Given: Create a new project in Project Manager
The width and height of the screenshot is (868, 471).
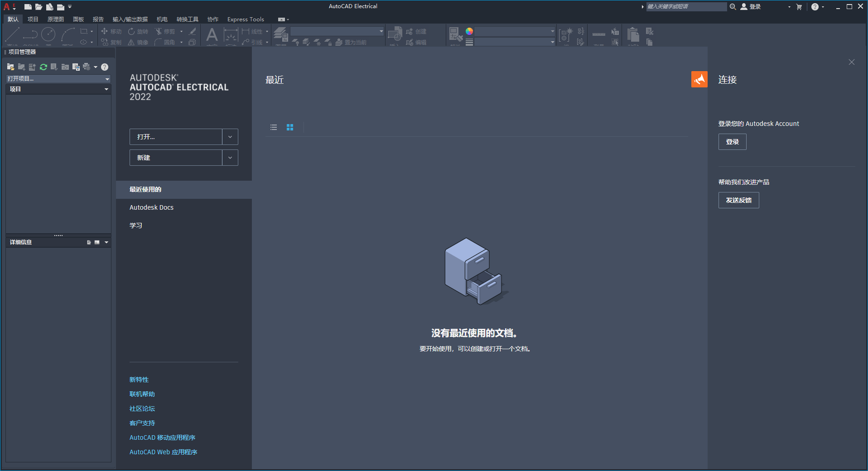Looking at the screenshot, I should pos(21,67).
